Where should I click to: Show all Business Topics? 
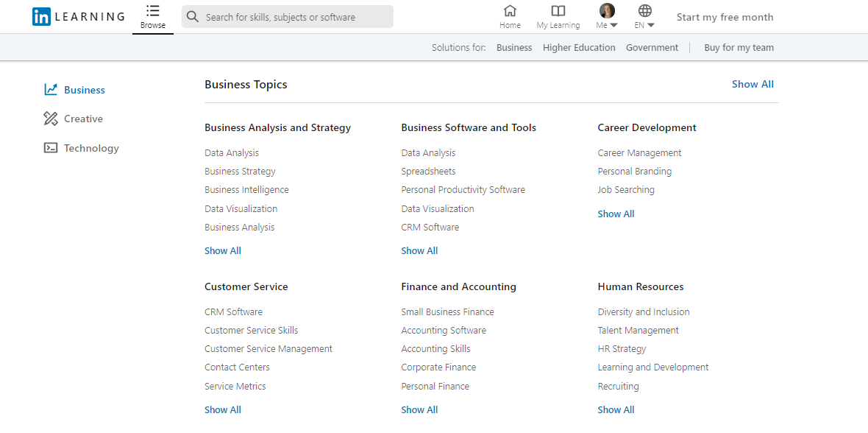pyautogui.click(x=753, y=84)
